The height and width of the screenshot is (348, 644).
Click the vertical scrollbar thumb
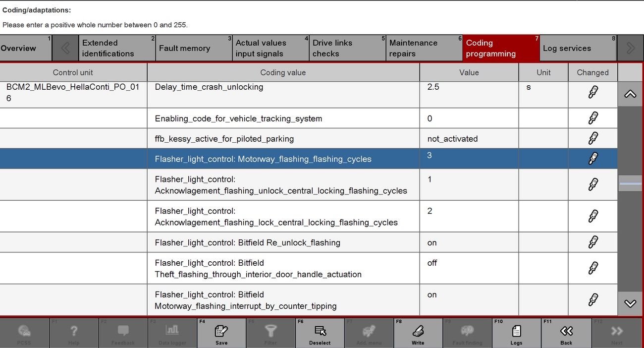click(x=630, y=183)
